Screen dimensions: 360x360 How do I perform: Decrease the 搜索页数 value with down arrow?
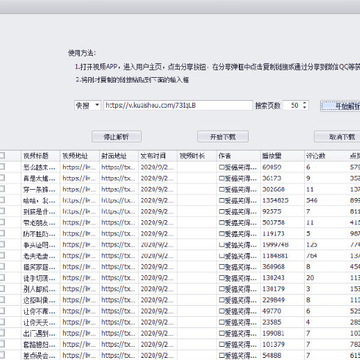click(x=304, y=108)
